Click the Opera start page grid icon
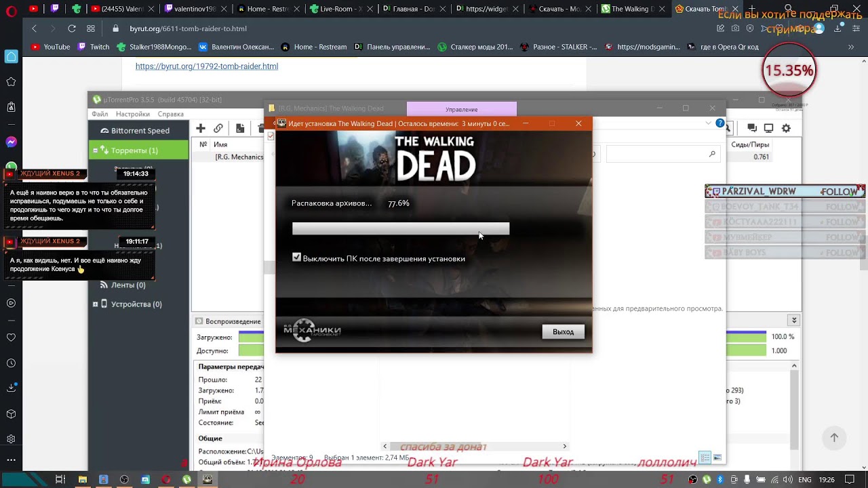Screen dimensions: 868x488 [x=91, y=28]
